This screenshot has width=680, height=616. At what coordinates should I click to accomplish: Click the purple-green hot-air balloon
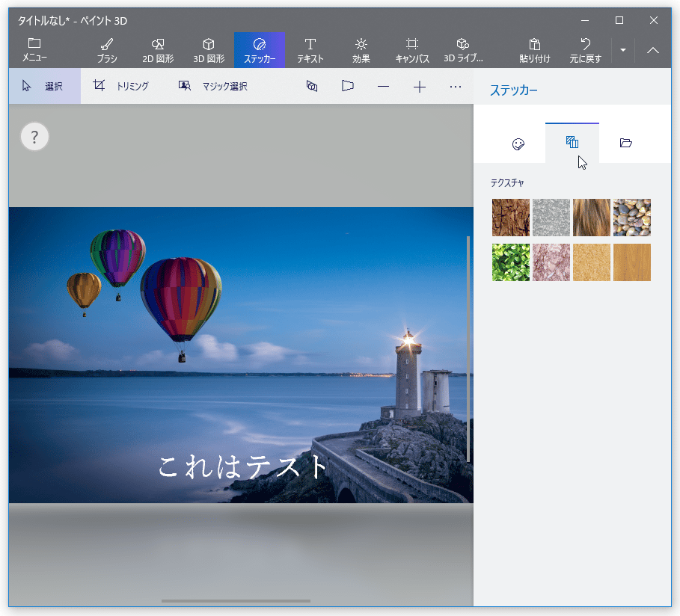(118, 259)
